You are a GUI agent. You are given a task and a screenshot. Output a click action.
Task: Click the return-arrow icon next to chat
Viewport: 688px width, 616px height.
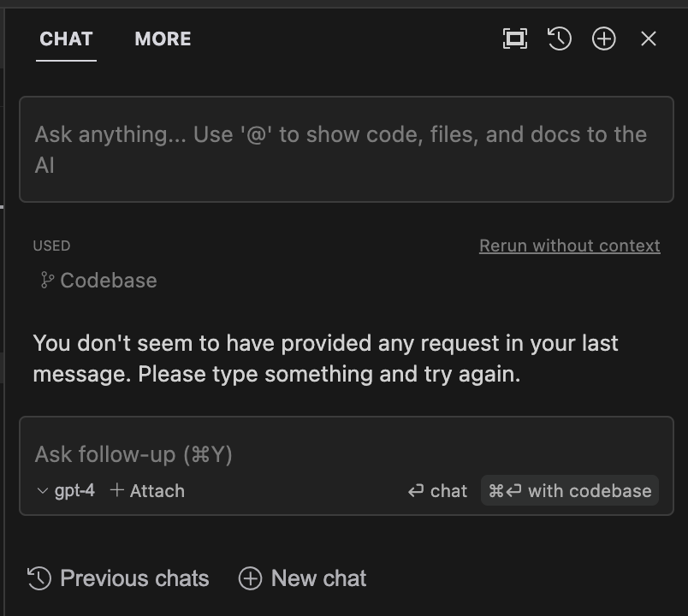pos(416,490)
